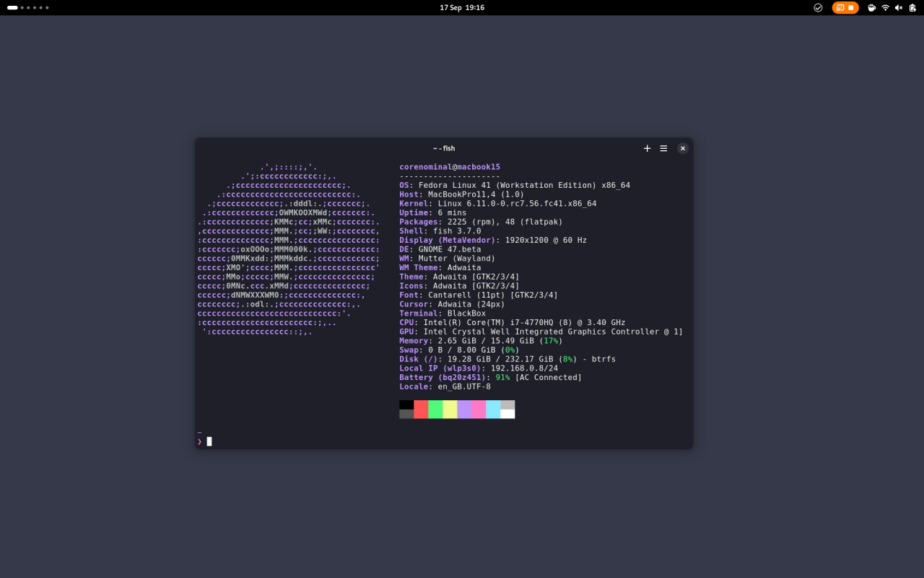Click the coffee cup caffeine icon in the tray
This screenshot has height=578, width=924.
point(871,7)
